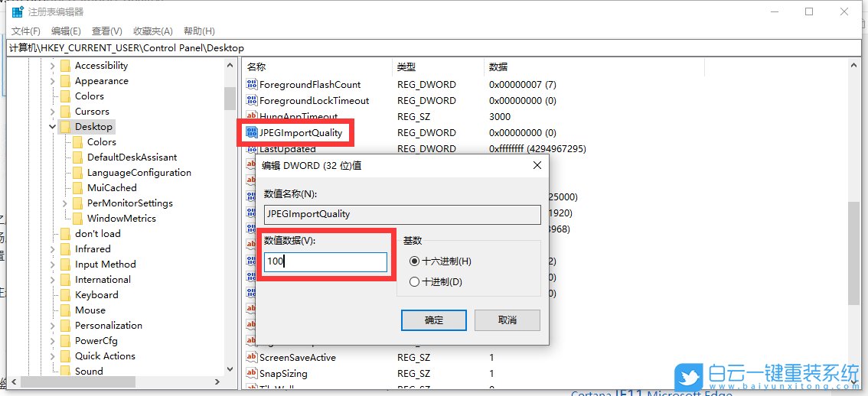Click data cell 0x00000007 (7)
Viewport: 868px width, 396px height.
coord(522,85)
